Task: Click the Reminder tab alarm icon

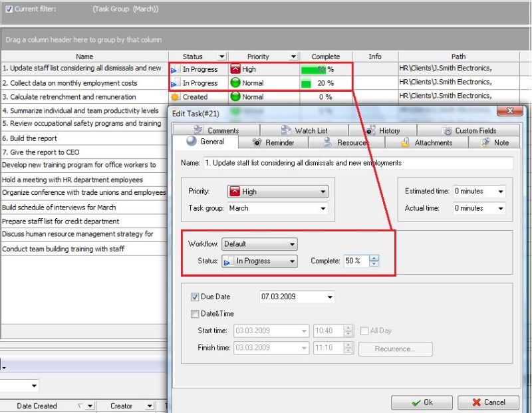Action: (x=257, y=142)
